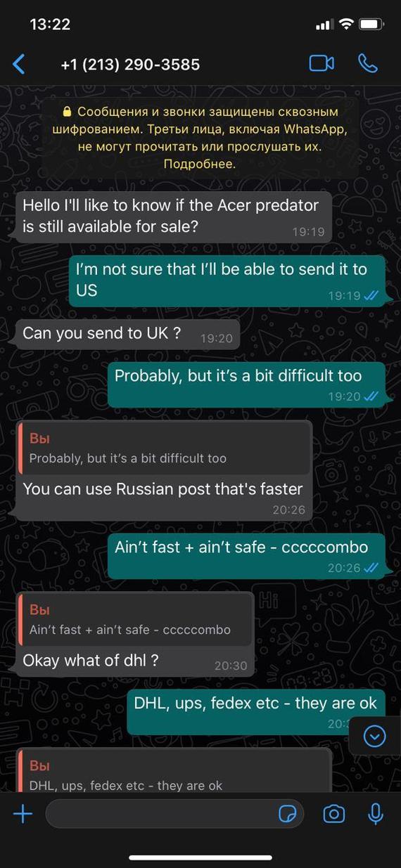Open attachments with the plus icon
Screen dimensions: 401x868
(x=23, y=815)
